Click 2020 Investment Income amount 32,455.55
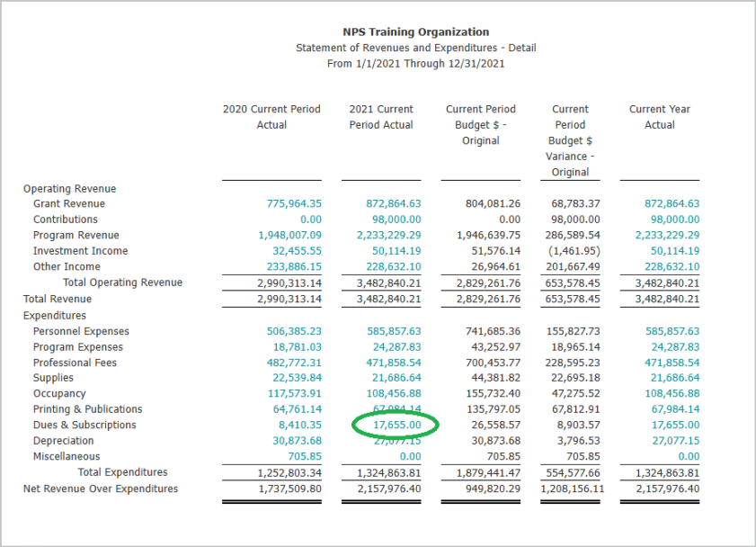Screen dimensions: 756x547 tap(298, 251)
